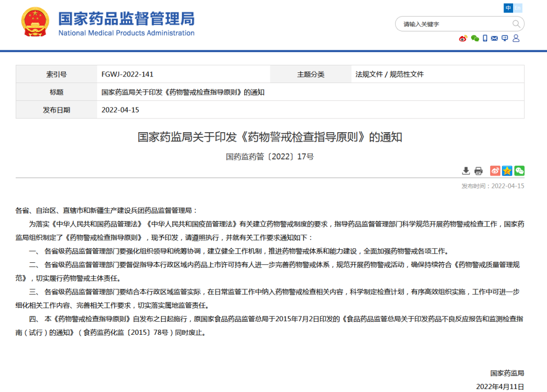This screenshot has width=547, height=392.
Task: Click signature 国家药监局
Action: pos(507,373)
